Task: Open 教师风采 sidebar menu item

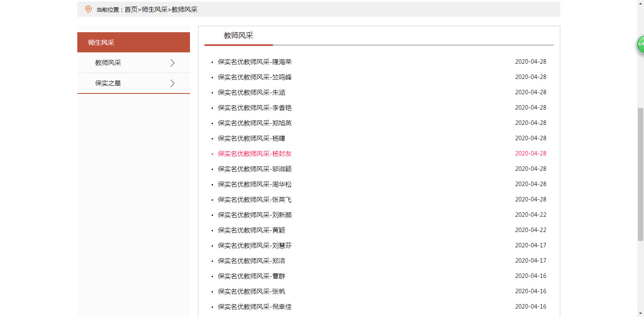Action: coord(108,63)
